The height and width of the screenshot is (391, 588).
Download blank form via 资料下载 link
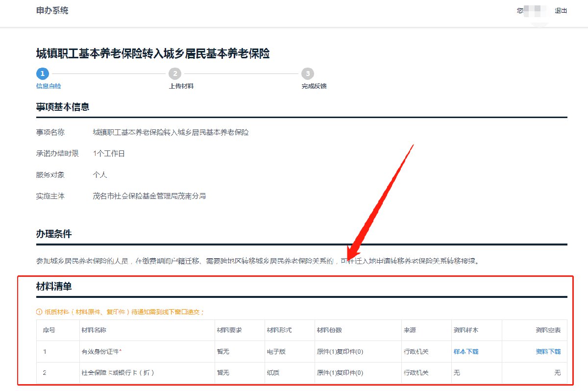point(548,351)
